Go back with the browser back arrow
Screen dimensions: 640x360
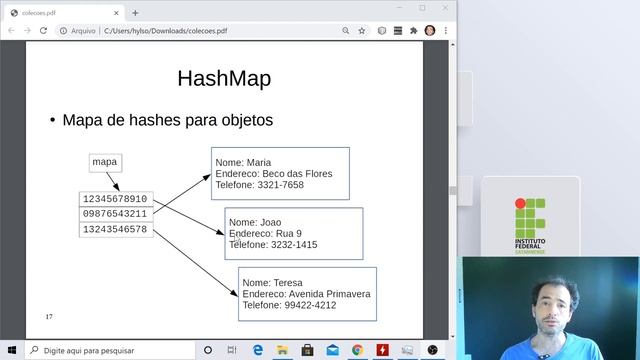(11, 31)
